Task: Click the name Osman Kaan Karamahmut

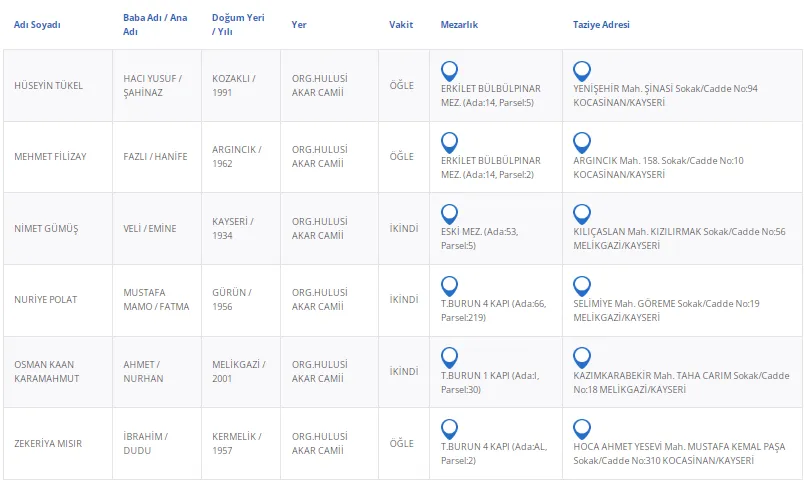Action: pos(46,371)
